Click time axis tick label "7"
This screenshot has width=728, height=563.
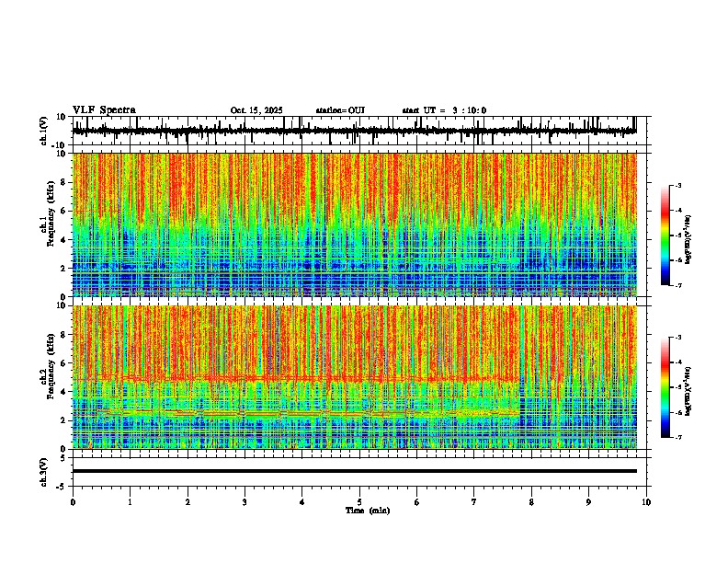[x=474, y=502]
